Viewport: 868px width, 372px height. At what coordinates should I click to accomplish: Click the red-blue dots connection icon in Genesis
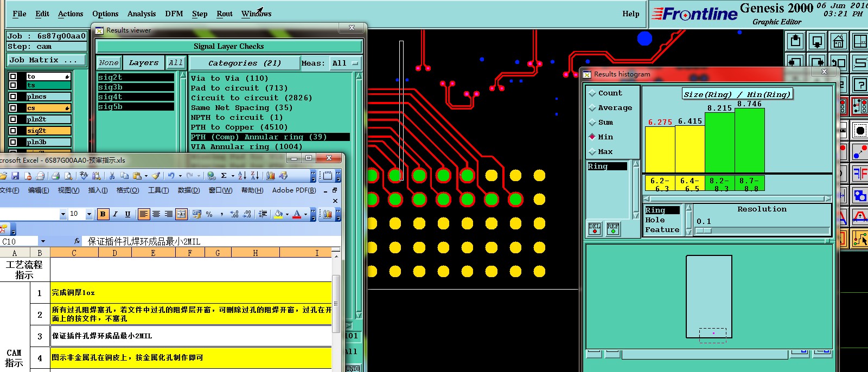pyautogui.click(x=860, y=152)
